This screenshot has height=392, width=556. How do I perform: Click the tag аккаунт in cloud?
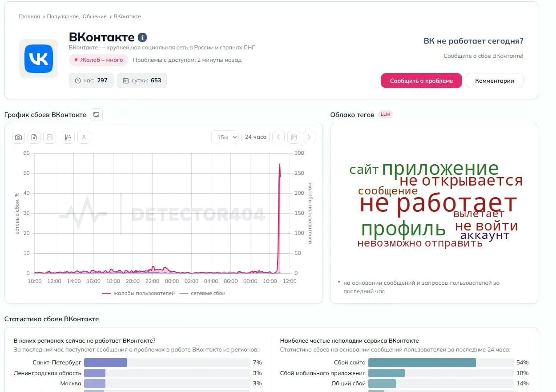pyautogui.click(x=484, y=235)
